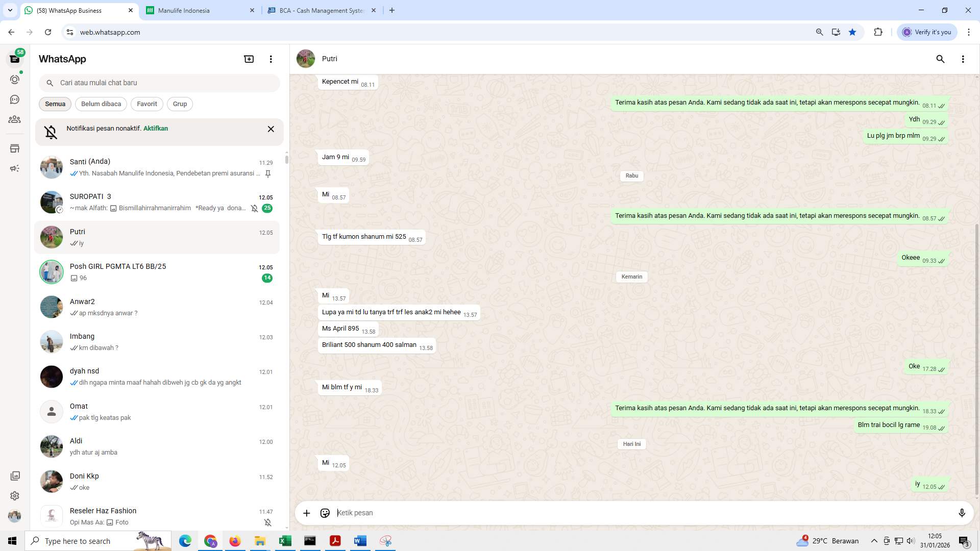Click the Ketik pesan input field

(x=510, y=513)
